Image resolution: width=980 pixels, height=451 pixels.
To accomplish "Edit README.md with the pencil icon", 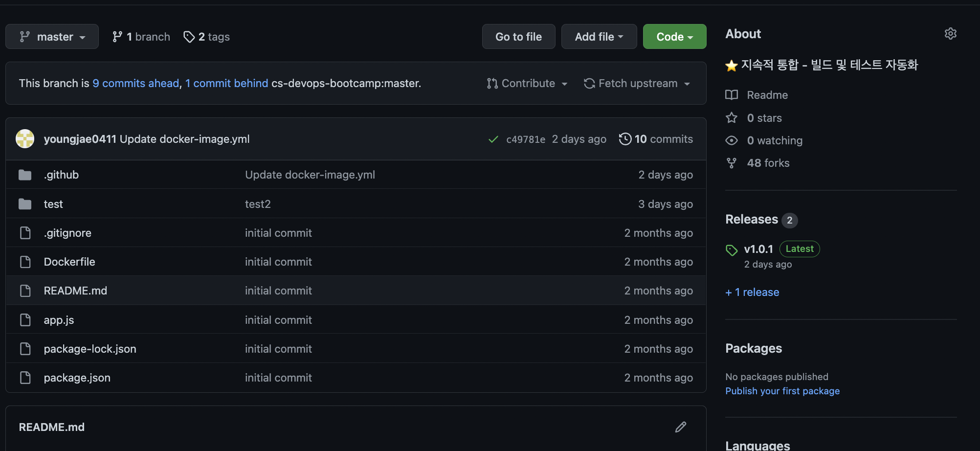I will [x=681, y=427].
